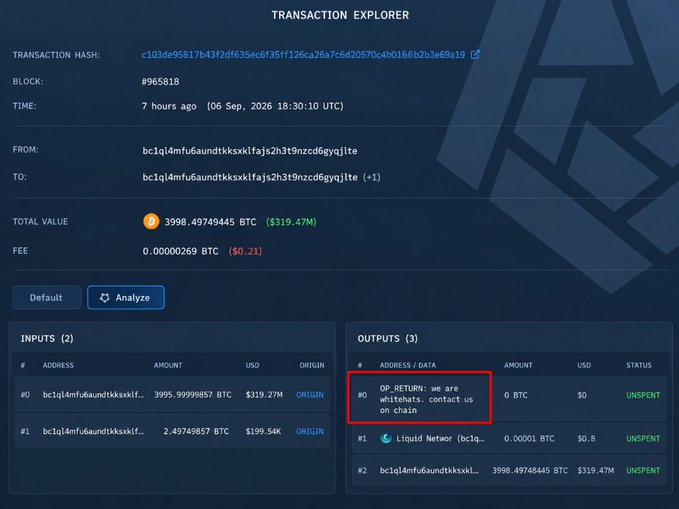Viewport: 679px width, 509px height.
Task: Click the OUTPUTS (3) panel header
Action: 388,338
